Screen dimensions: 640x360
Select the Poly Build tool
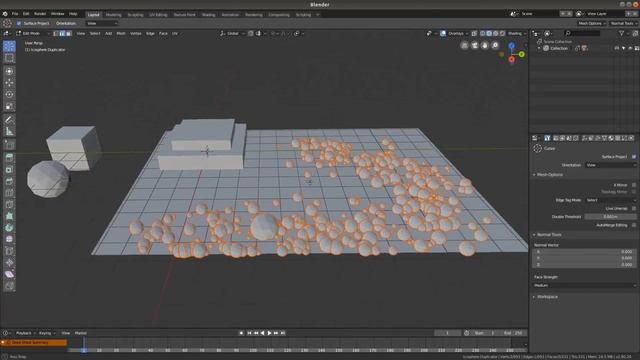[9, 216]
